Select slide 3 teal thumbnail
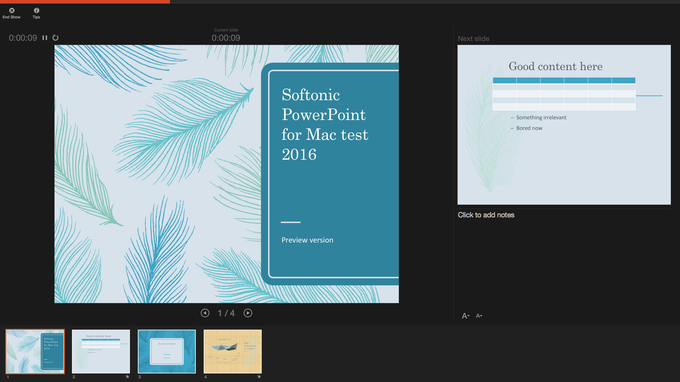 (167, 352)
